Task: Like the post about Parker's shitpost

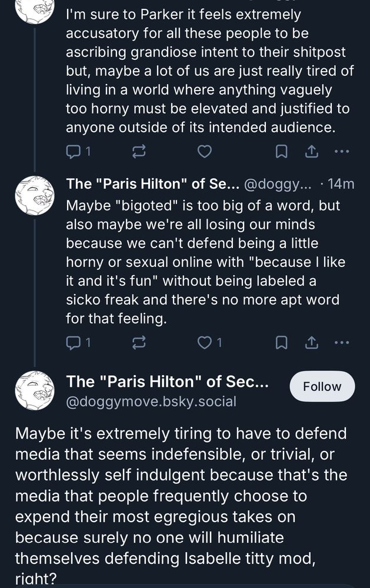Action: (204, 152)
